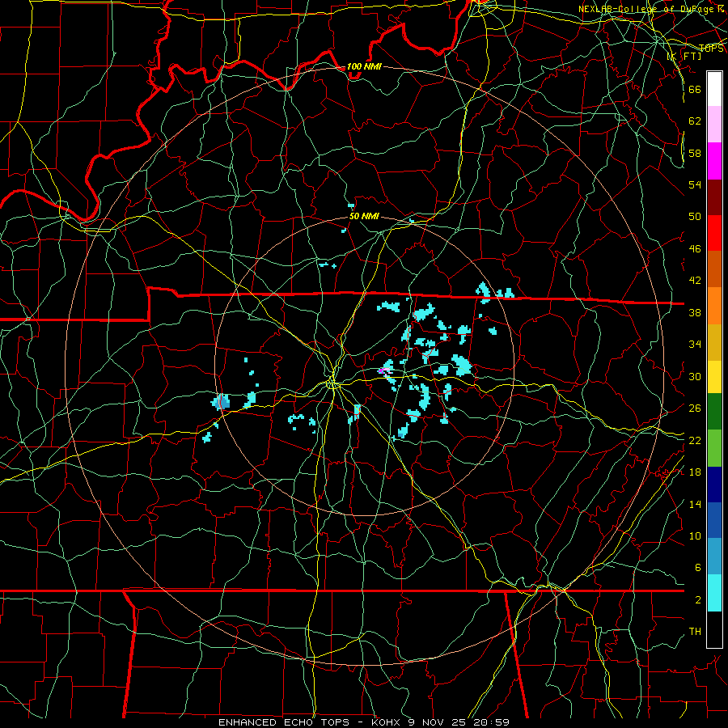Select the 50 value in the legend
The image size is (728, 728).
click(x=695, y=216)
